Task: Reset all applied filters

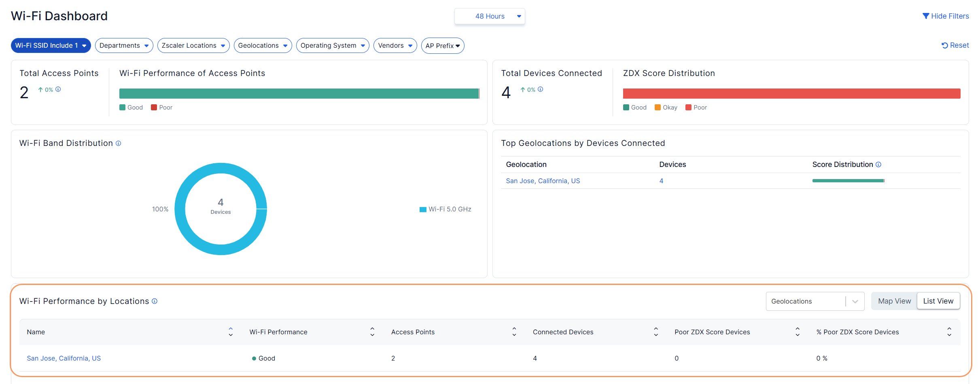Action: click(x=955, y=45)
